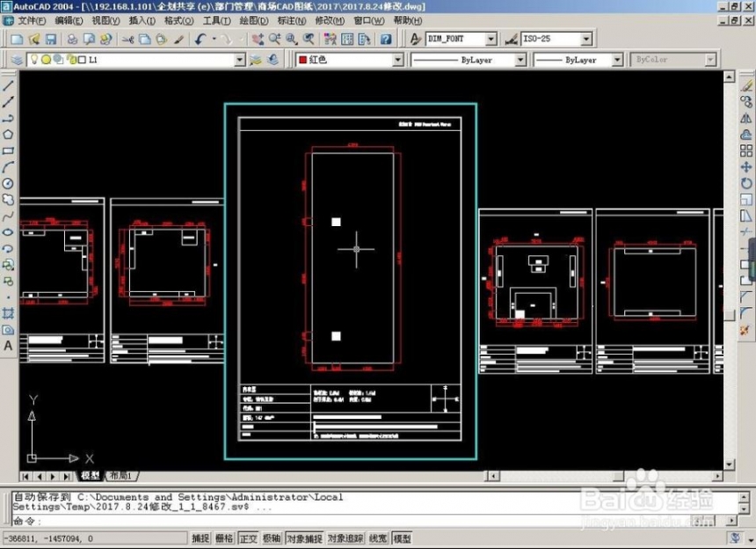The image size is (756, 549).
Task: Click the Zoom Realtime icon
Action: coord(275,39)
